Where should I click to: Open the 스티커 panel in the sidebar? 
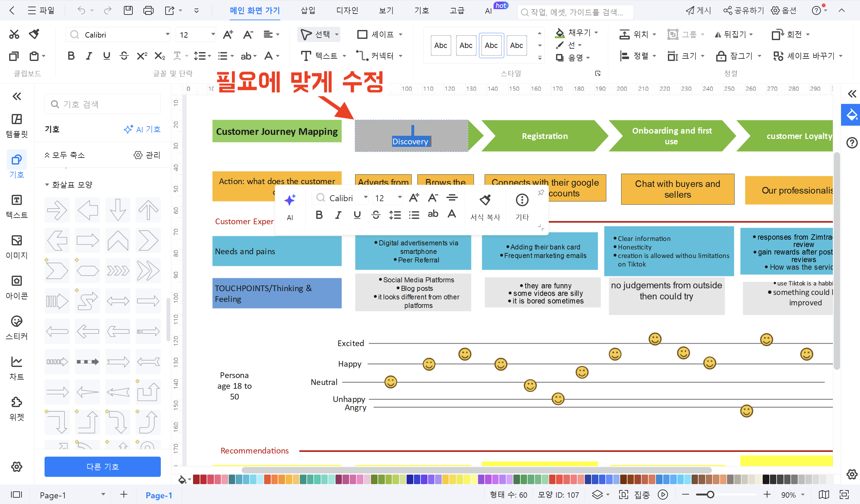click(x=16, y=327)
